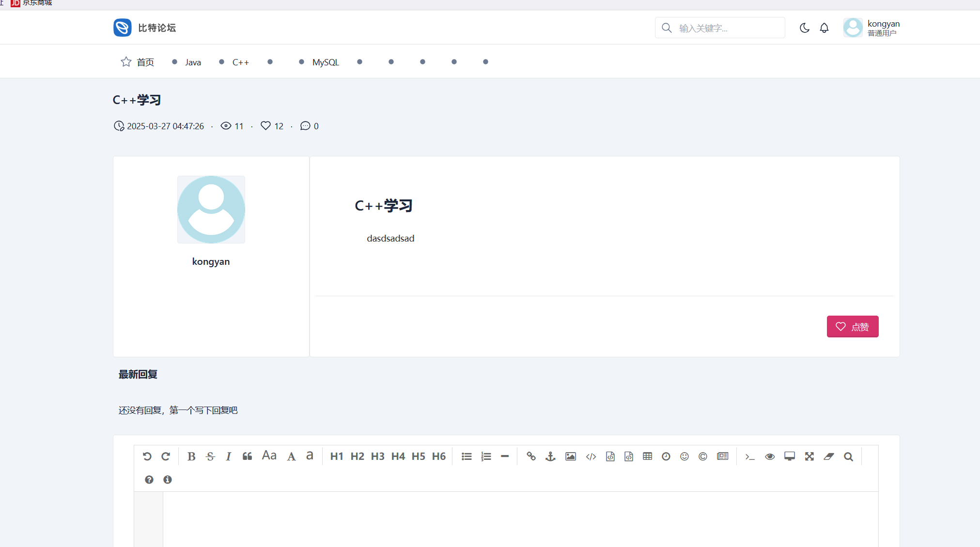Click the undo arrow in editor
Image resolution: width=980 pixels, height=547 pixels.
coord(147,456)
